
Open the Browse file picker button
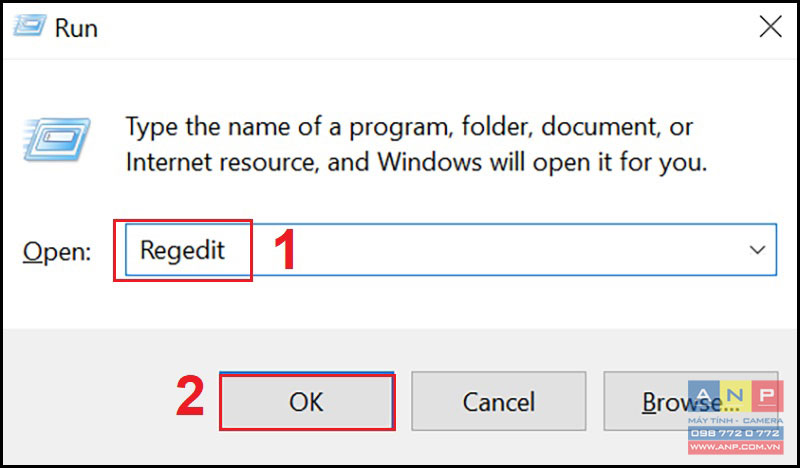point(691,401)
